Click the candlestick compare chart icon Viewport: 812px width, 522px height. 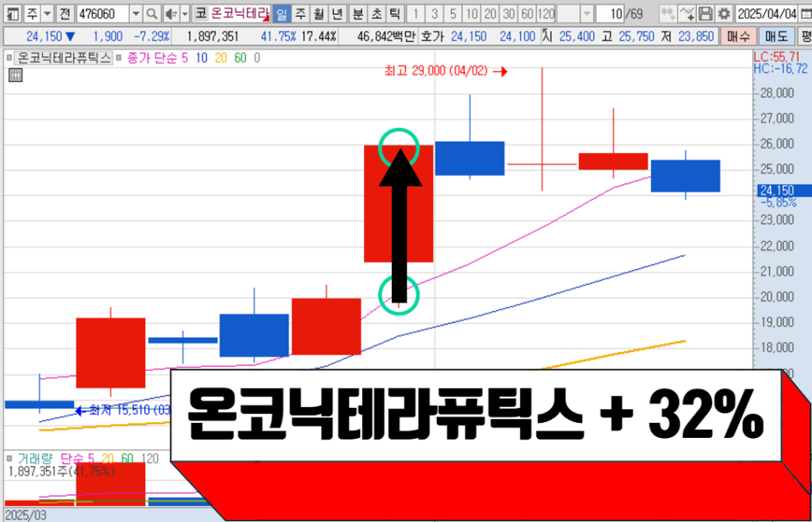(x=669, y=14)
